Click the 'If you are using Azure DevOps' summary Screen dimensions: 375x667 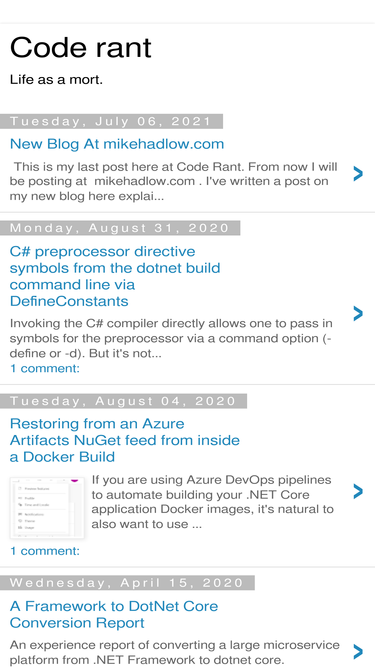click(213, 502)
